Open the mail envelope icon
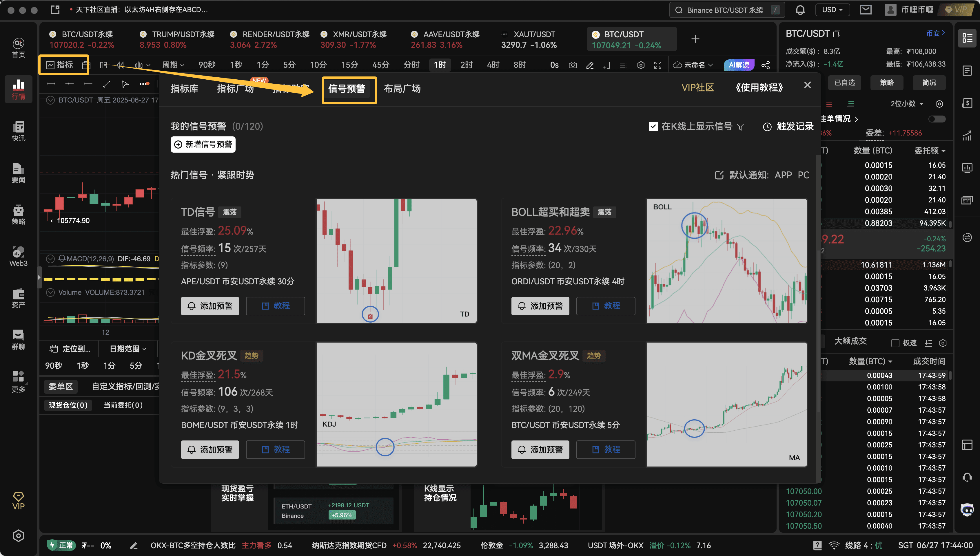 tap(866, 10)
